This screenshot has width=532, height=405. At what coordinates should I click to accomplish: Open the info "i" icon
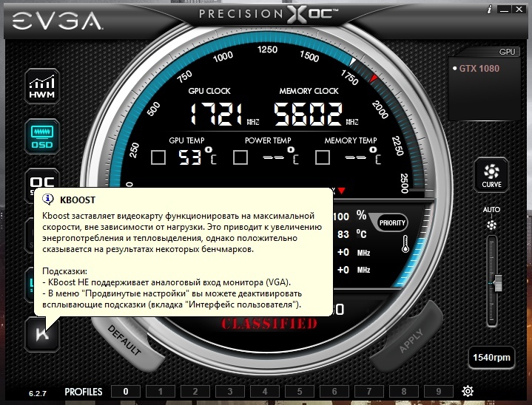pos(489,10)
